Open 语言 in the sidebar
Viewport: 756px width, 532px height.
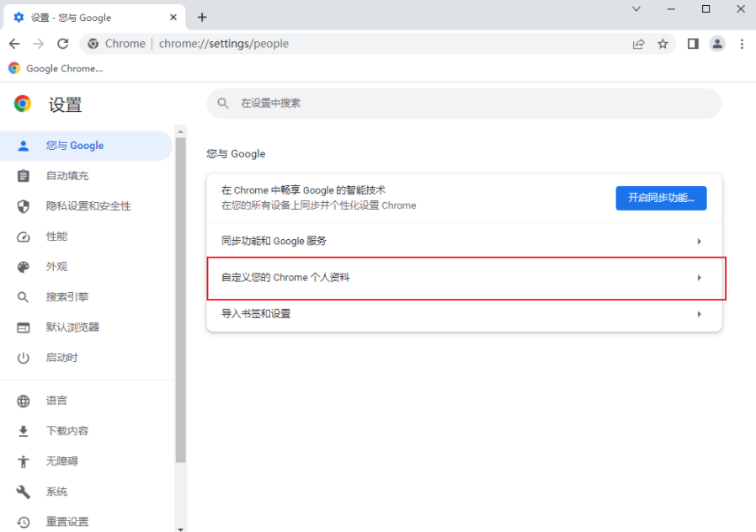(86, 401)
